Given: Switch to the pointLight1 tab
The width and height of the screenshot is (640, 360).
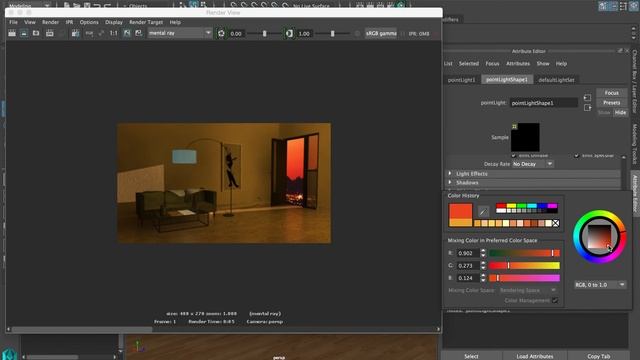Looking at the screenshot, I should tap(461, 80).
